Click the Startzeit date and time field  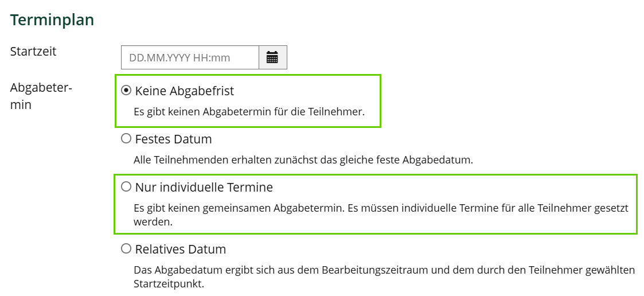click(190, 57)
